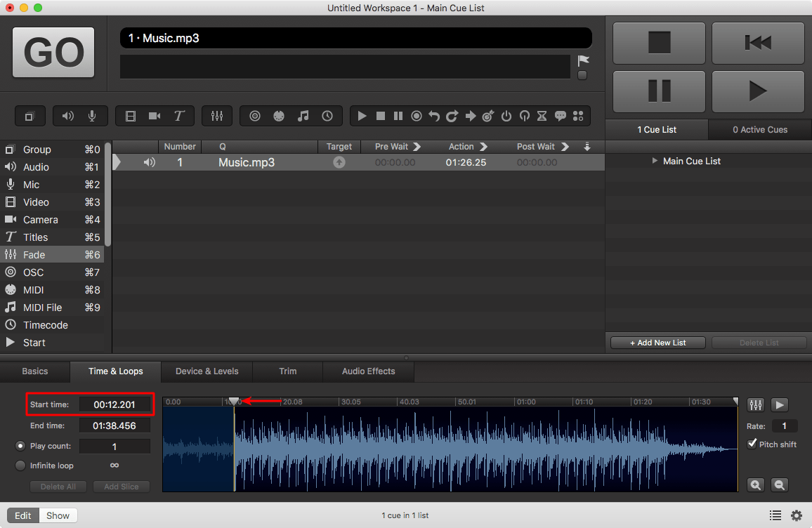This screenshot has width=812, height=528.
Task: Add a Wait cue from the toolbar
Action: pyautogui.click(x=542, y=116)
